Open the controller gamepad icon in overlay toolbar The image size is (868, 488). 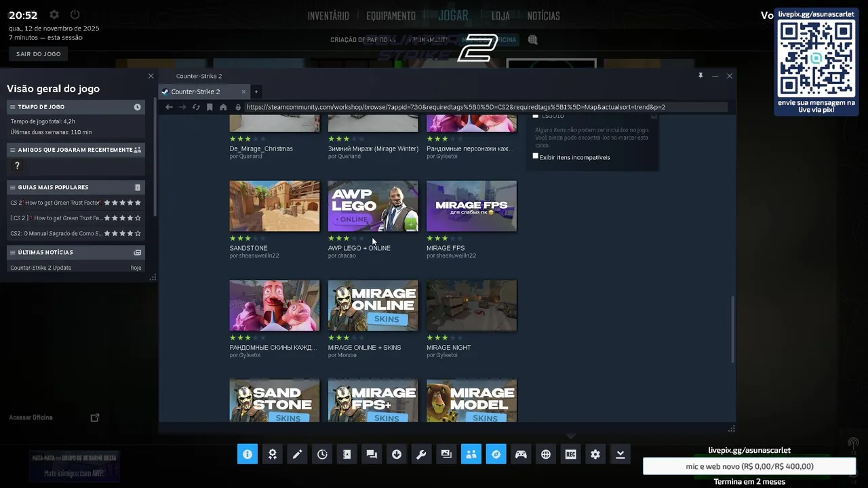tap(521, 454)
